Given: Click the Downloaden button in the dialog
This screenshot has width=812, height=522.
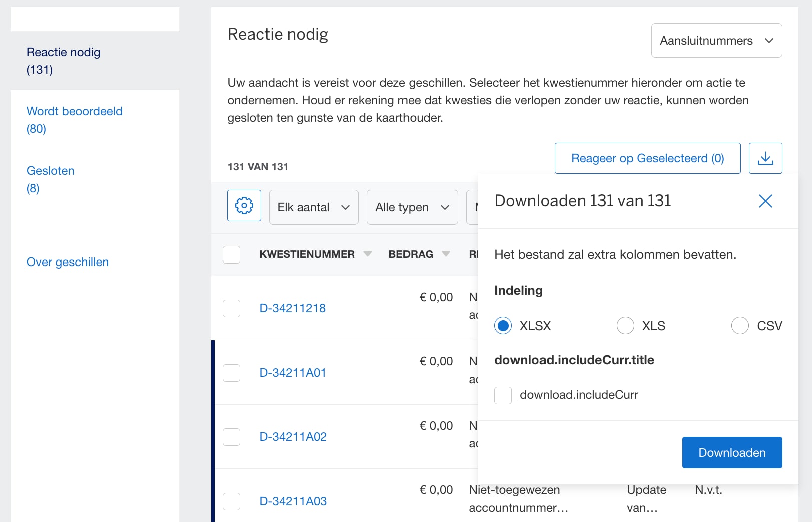Looking at the screenshot, I should 731,452.
